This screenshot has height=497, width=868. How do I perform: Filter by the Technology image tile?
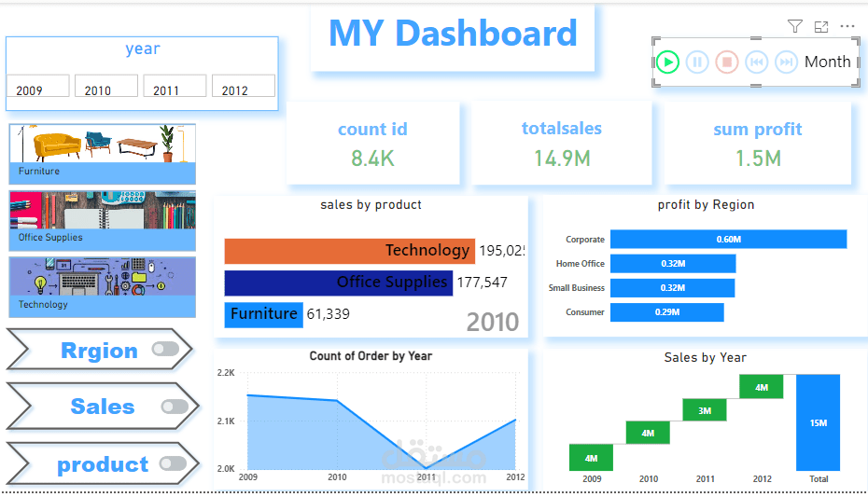[103, 287]
